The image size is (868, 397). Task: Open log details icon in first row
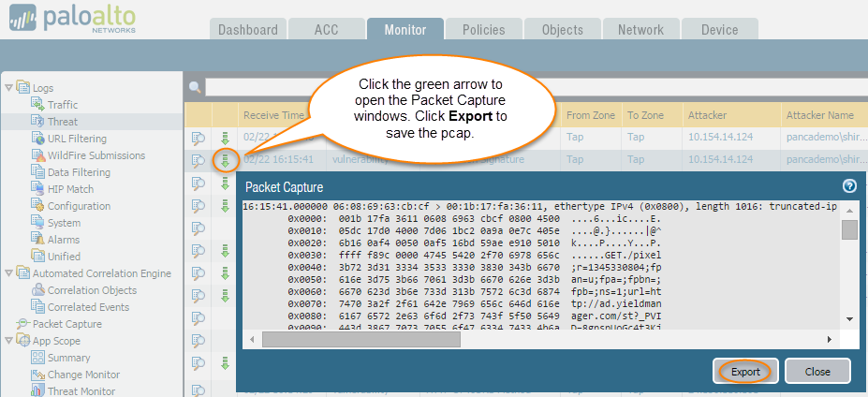[198, 138]
